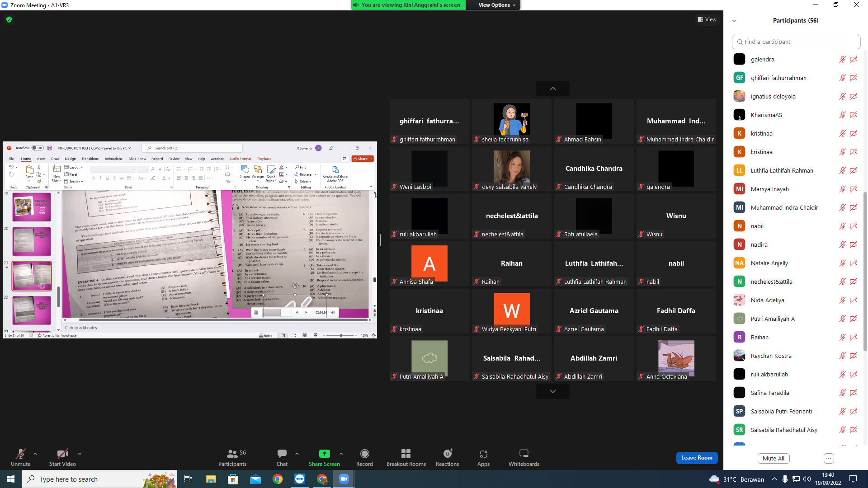
Task: Open the Audio Format tab
Action: (240, 159)
